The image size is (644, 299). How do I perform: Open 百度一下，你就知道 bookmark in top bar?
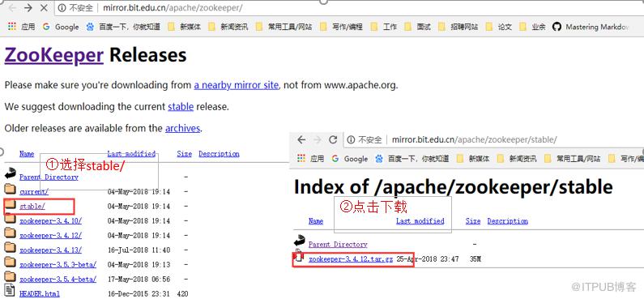click(123, 27)
